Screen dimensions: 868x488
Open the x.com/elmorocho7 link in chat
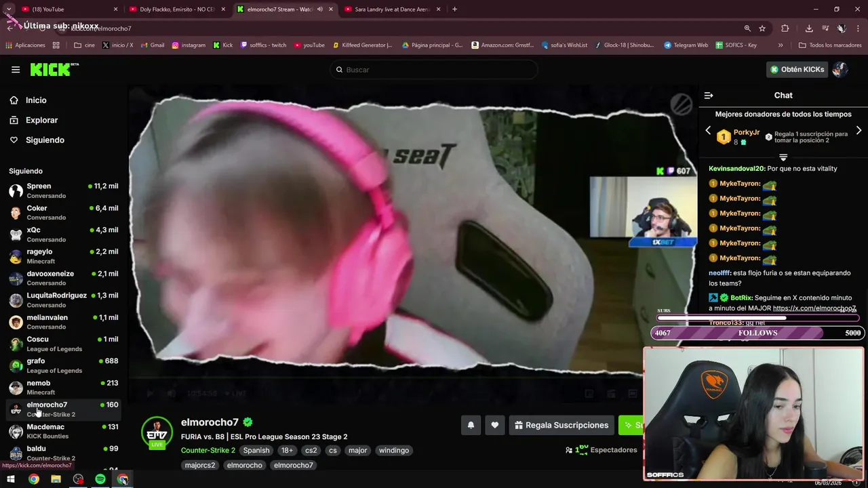pyautogui.click(x=814, y=308)
